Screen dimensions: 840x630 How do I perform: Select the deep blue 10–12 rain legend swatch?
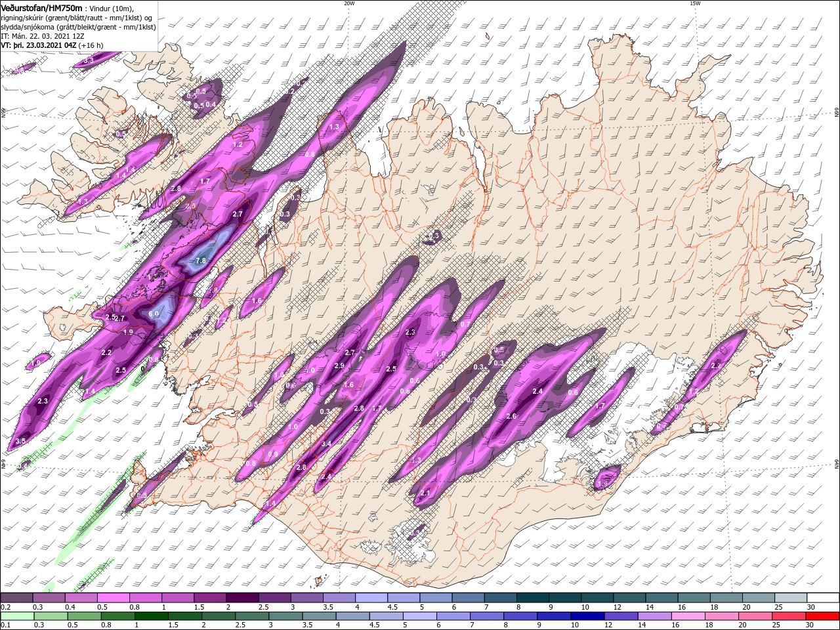pyautogui.click(x=587, y=616)
